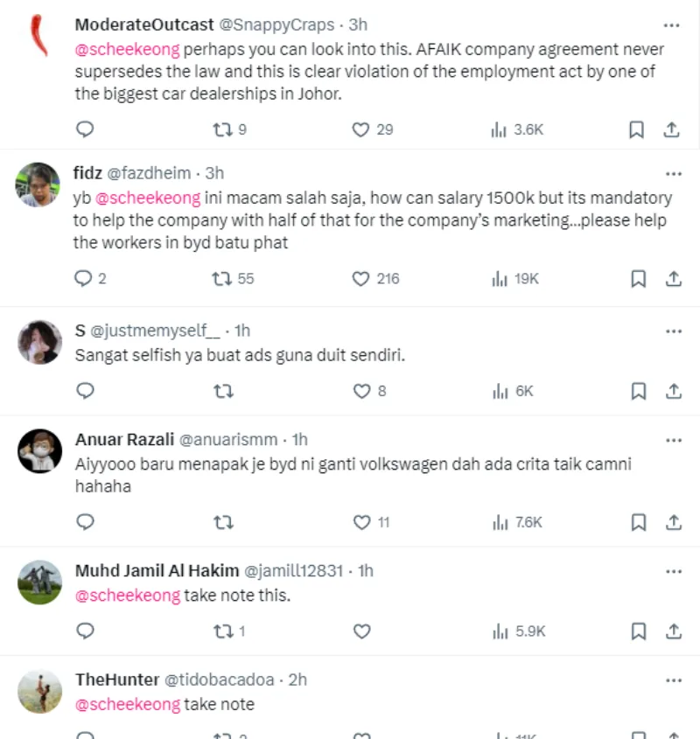Reply to ModerateOutcast's tweet
The image size is (700, 739).
click(x=85, y=129)
